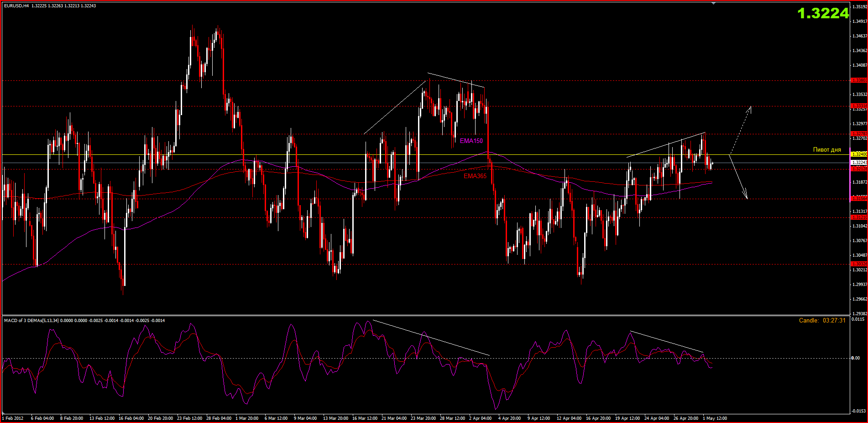Click the red 1.32128 level price tag

859,169
